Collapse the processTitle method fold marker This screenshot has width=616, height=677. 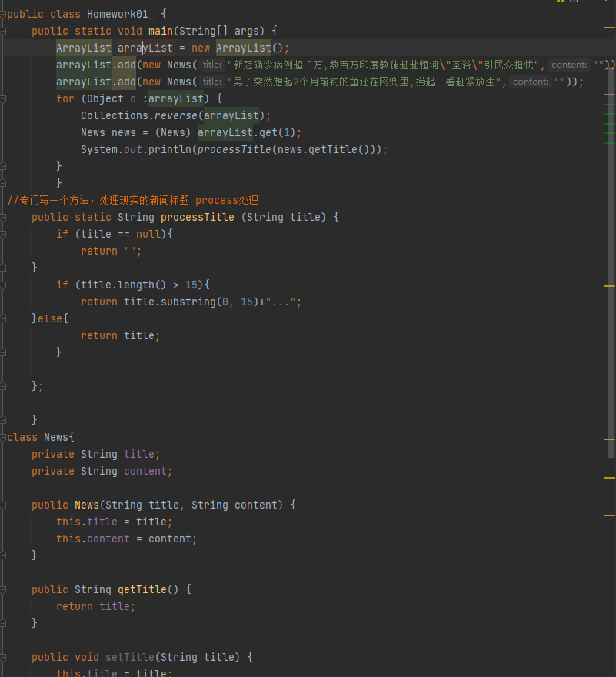click(3, 218)
